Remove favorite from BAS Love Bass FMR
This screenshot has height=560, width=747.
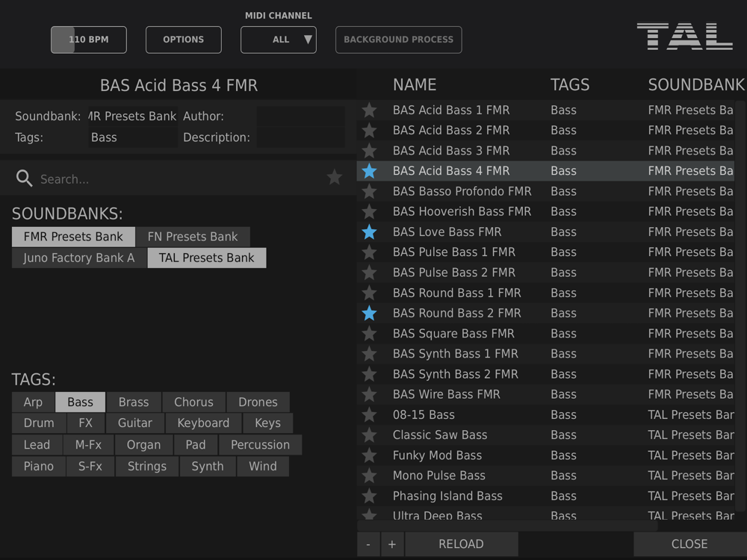click(369, 232)
